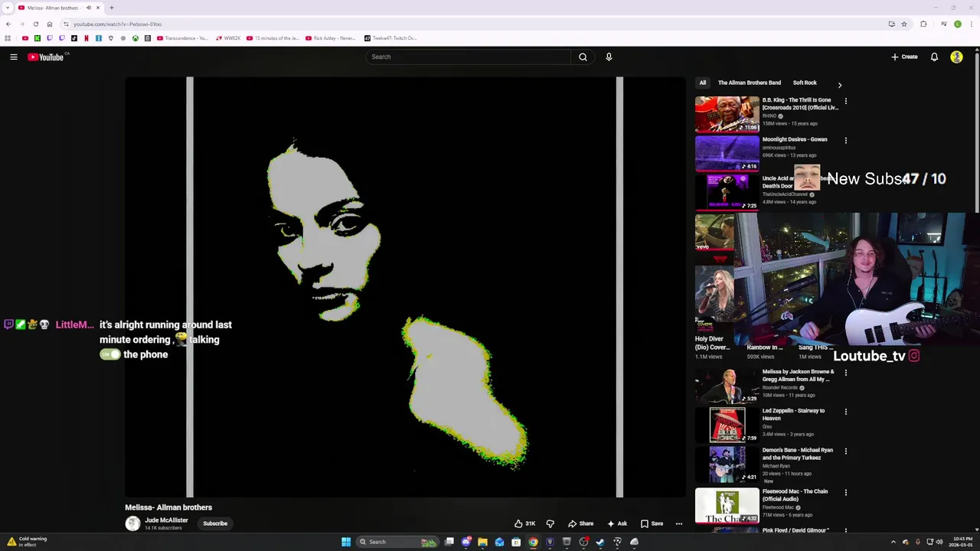The image size is (980, 551).
Task: Open Netflix bookmark in bookmarks bar
Action: pos(86,38)
